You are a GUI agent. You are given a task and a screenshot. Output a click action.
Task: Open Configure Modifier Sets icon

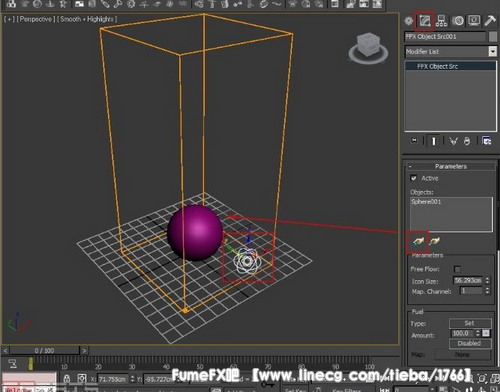487,141
